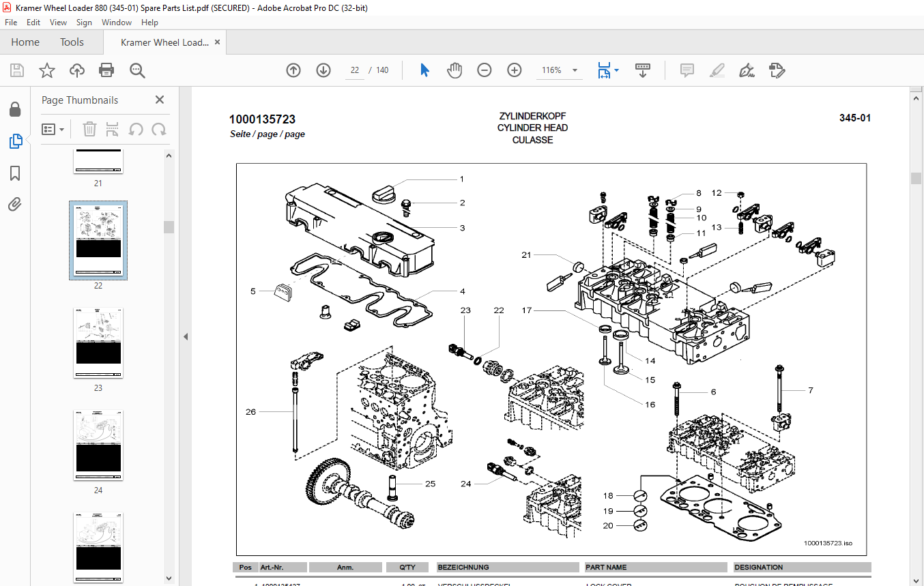Add a sticky note comment
The image size is (924, 586).
tap(687, 70)
